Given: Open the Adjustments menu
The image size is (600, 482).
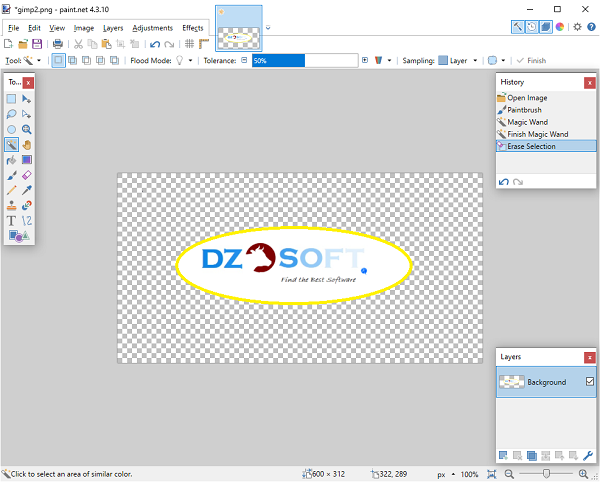Looking at the screenshot, I should 153,28.
